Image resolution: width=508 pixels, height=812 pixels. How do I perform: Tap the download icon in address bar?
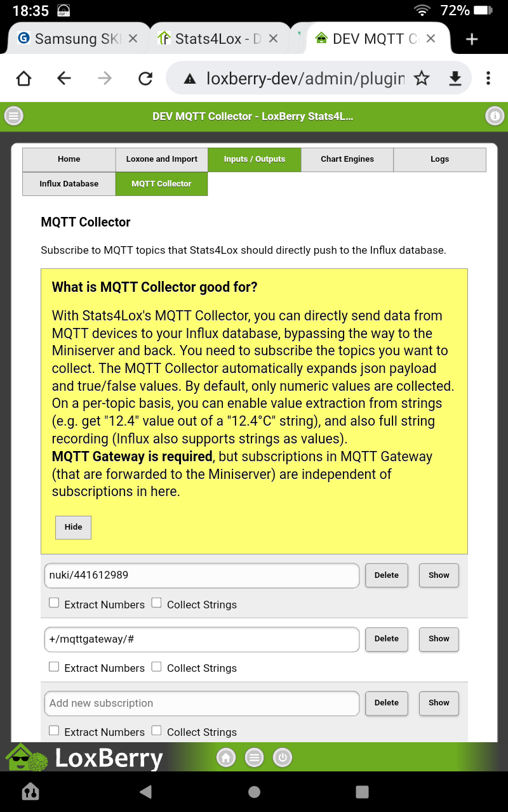coord(455,78)
